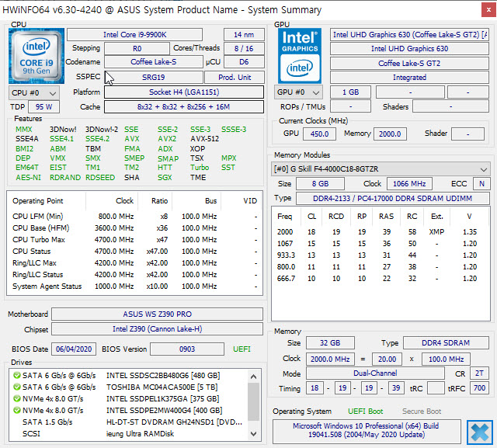This screenshot has width=497, height=448.
Task: Click the Intel SSDSC2BB480G6 drive status icon
Action: [x=16, y=375]
